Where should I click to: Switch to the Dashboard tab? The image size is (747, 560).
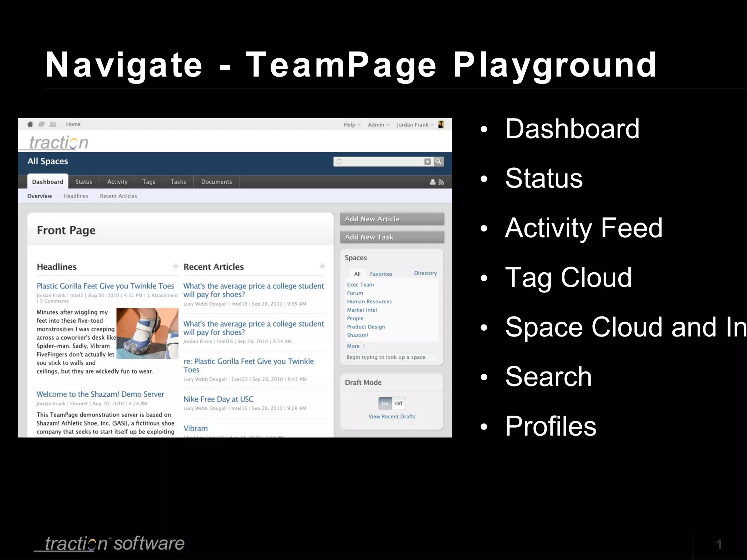tap(47, 182)
